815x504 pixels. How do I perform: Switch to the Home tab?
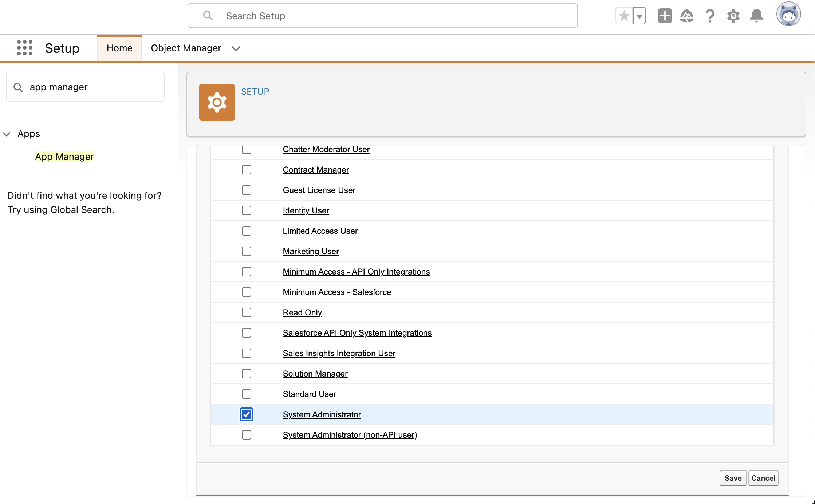pyautogui.click(x=119, y=48)
